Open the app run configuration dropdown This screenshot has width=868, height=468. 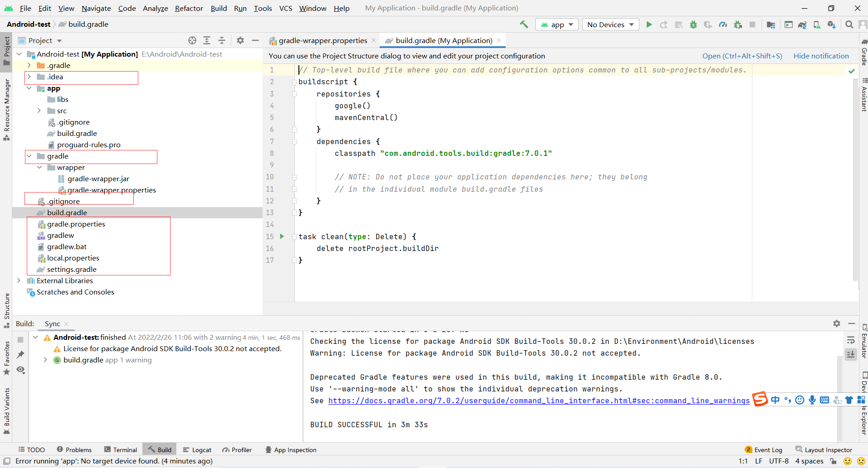tap(557, 24)
